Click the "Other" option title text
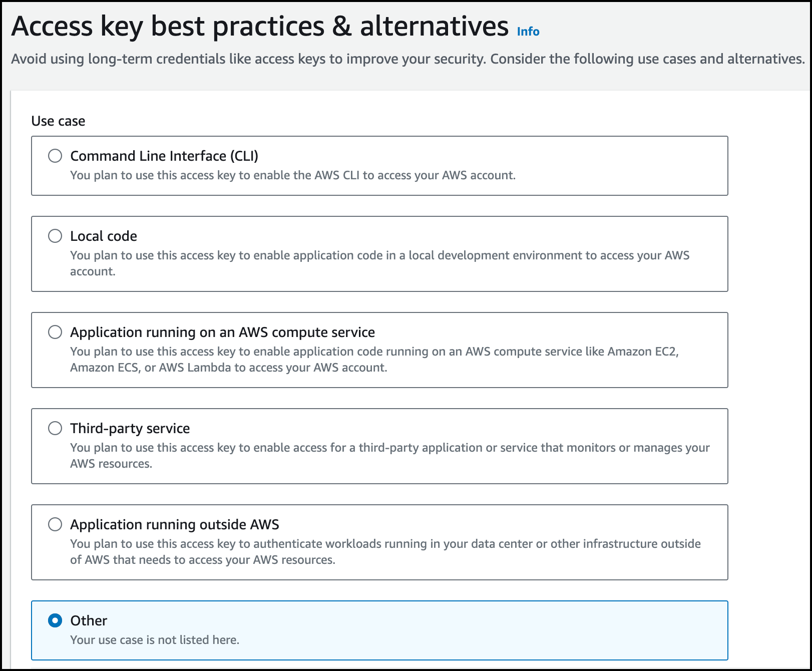The width and height of the screenshot is (812, 671). [89, 620]
